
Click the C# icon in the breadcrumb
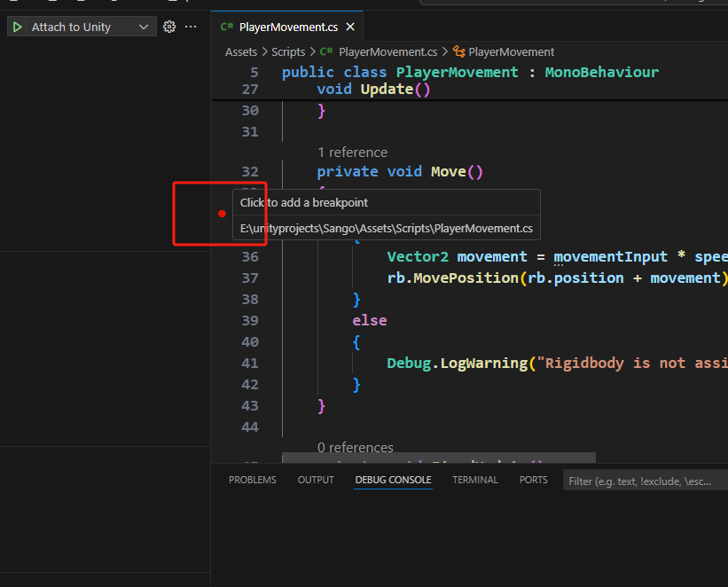point(326,52)
